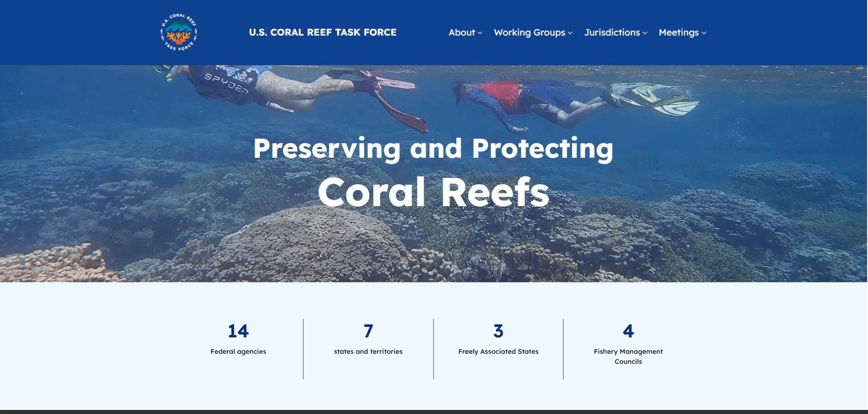Select the number 7 statistic
Viewport: 868px width, 414px height.
(368, 331)
